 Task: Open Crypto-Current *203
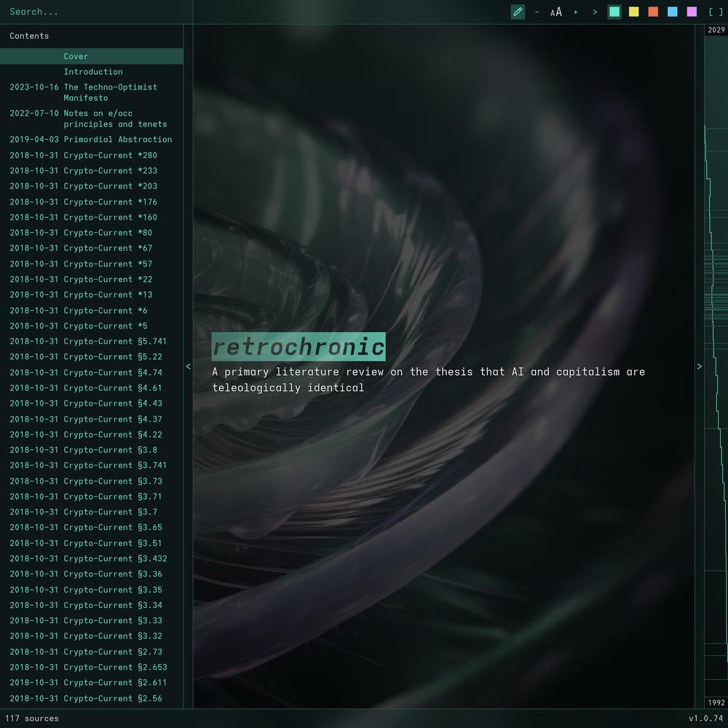[x=92, y=186]
